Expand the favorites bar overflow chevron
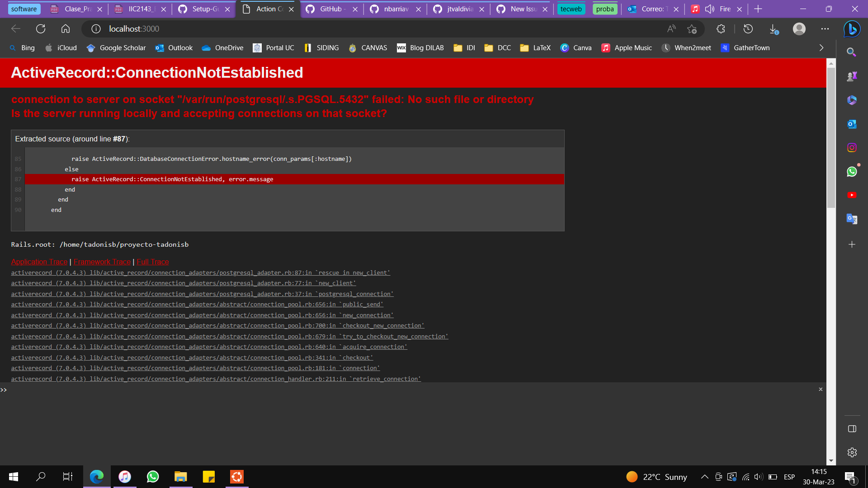This screenshot has height=488, width=868. (821, 47)
